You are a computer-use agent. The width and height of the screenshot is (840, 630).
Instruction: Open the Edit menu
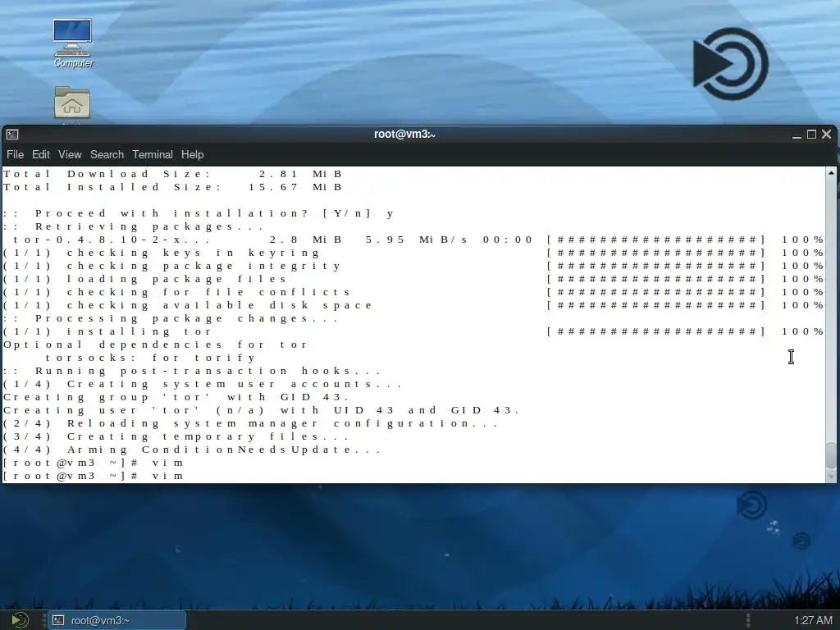point(41,154)
